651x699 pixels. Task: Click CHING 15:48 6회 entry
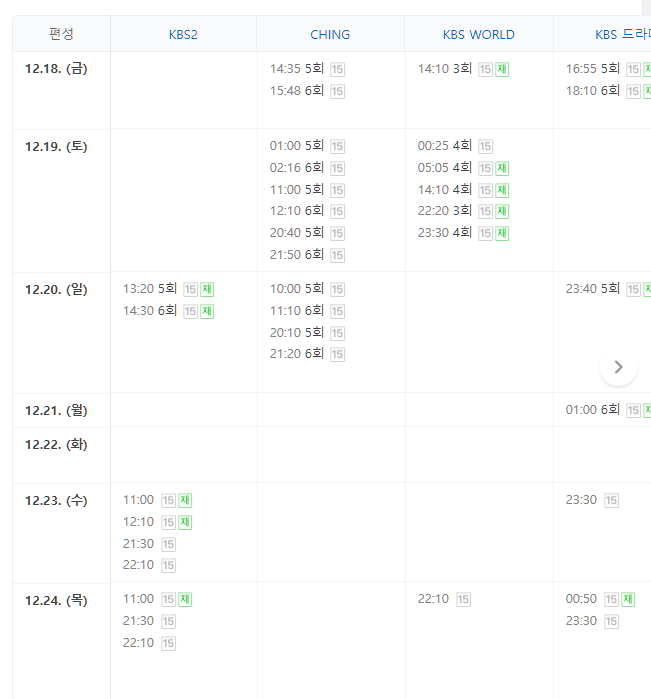click(297, 90)
